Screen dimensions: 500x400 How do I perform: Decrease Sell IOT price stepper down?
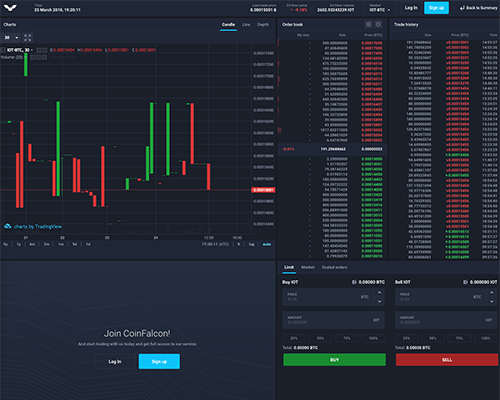pos(492,301)
